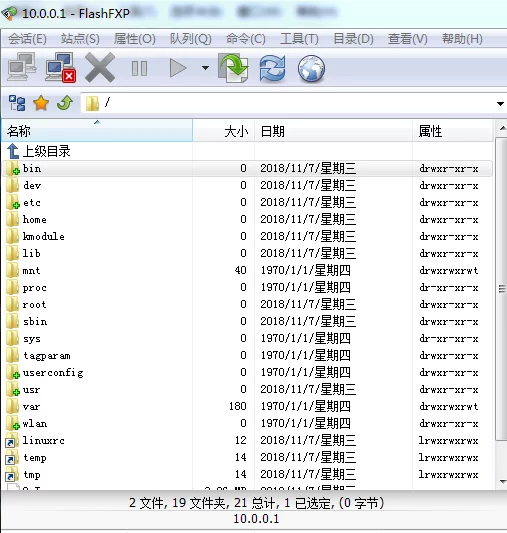The width and height of the screenshot is (507, 533).
Task: Select the tmp symlink
Action: point(247,474)
